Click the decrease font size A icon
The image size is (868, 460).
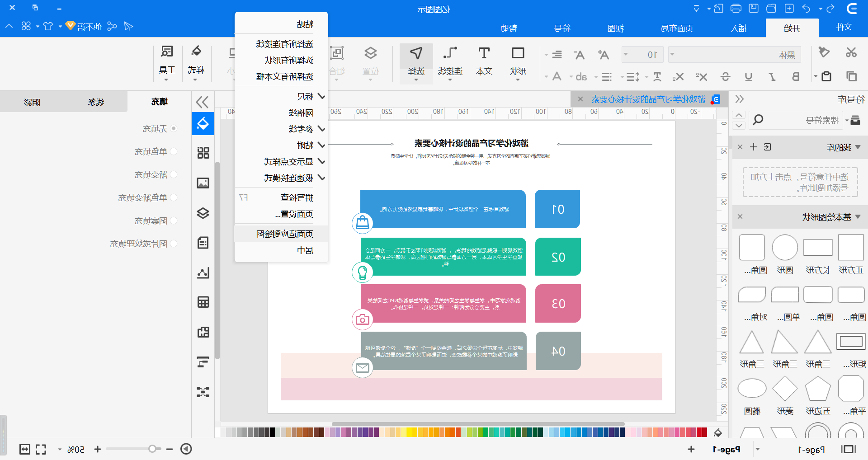tap(579, 55)
